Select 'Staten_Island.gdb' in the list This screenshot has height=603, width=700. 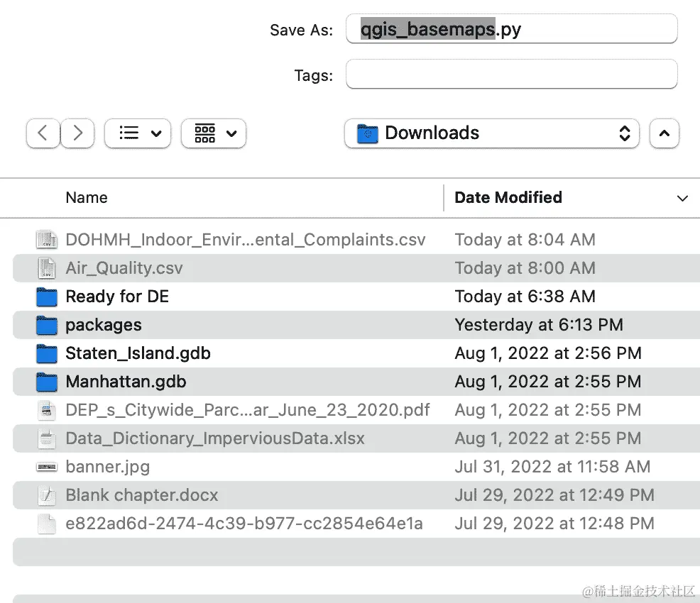(138, 353)
